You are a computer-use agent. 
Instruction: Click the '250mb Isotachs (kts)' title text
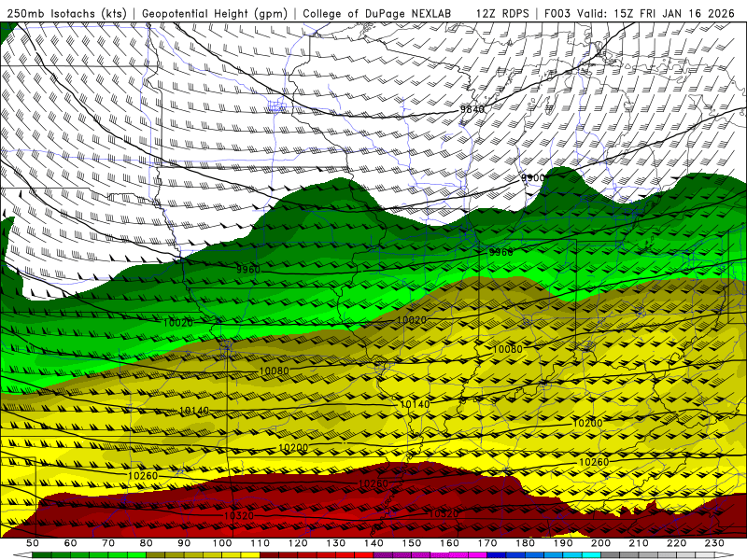coord(66,14)
